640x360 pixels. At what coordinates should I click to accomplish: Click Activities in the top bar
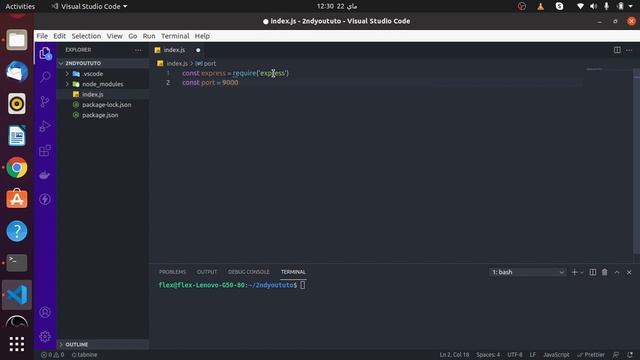pos(20,6)
